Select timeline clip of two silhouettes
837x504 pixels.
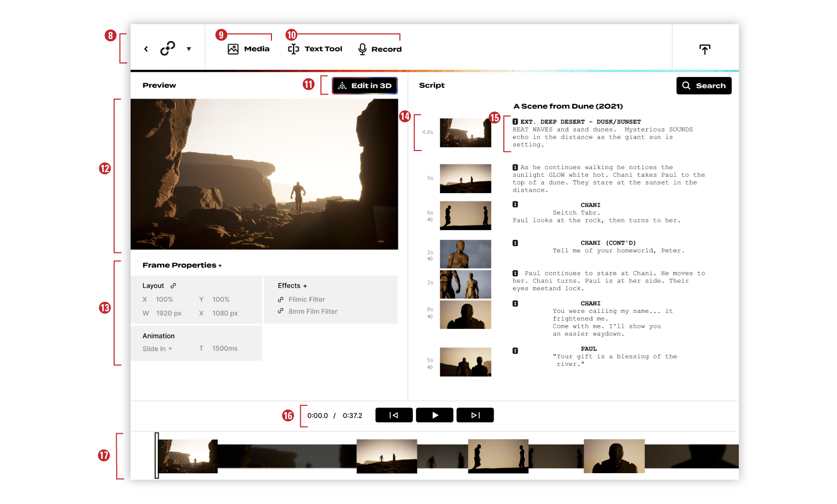(x=498, y=456)
